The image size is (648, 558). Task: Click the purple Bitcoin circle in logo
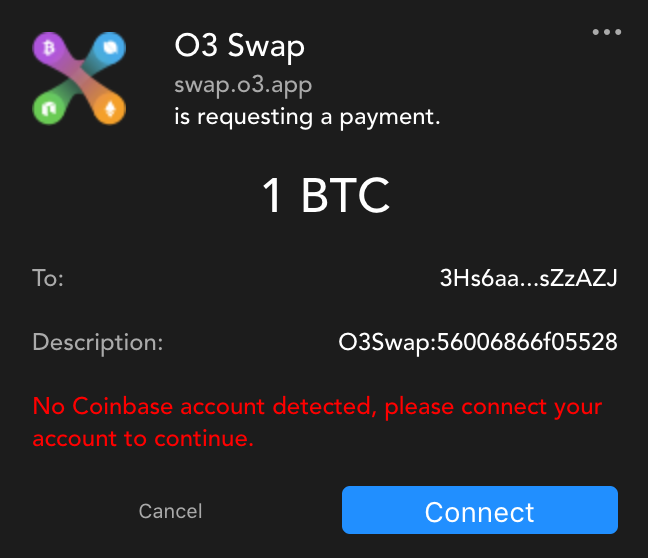(x=49, y=48)
